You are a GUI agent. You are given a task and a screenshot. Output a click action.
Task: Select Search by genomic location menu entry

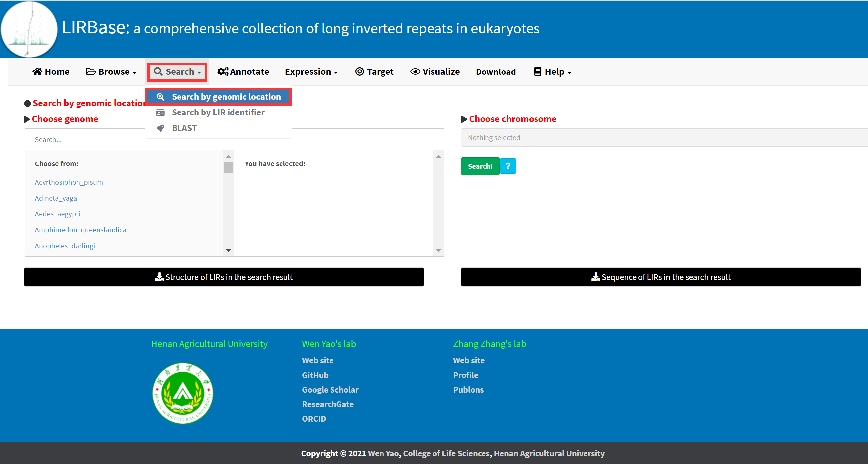coord(226,97)
